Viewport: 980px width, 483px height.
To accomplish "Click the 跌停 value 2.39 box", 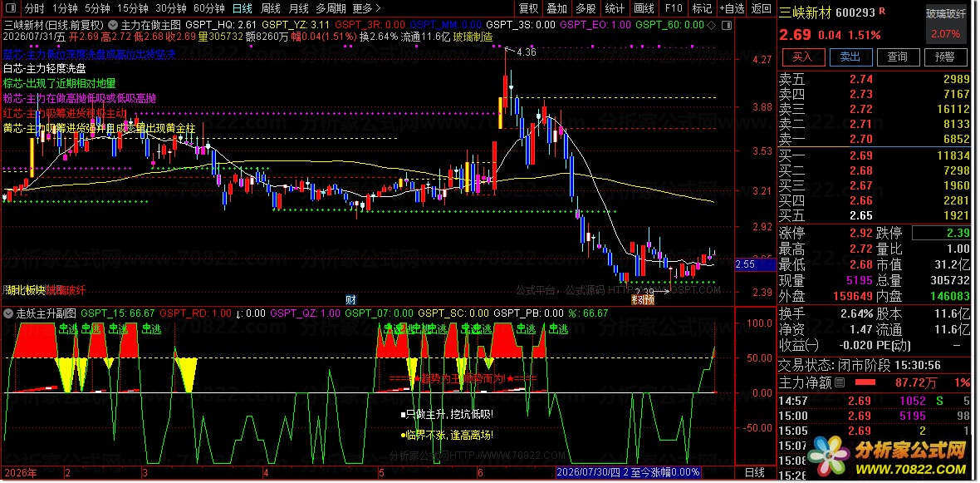I will click(943, 234).
